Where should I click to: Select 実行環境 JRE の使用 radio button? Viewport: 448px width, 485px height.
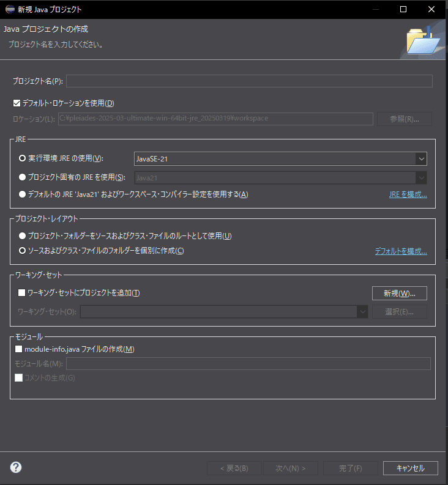coord(23,158)
